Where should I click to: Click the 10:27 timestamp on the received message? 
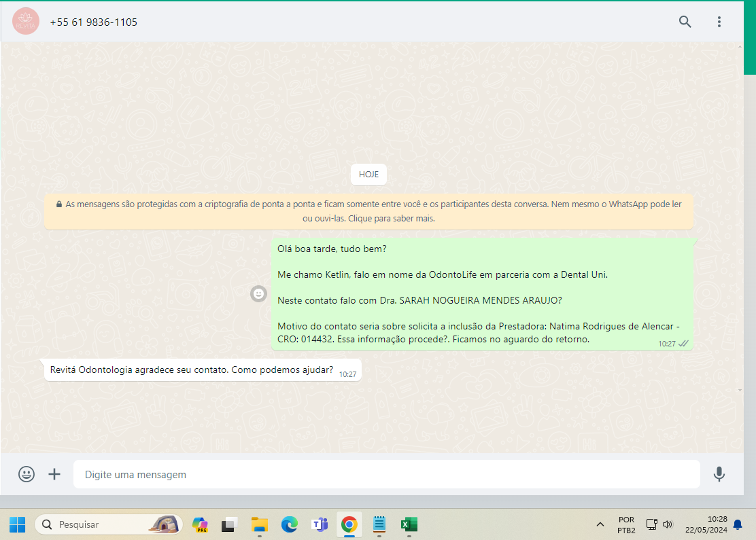pos(347,374)
